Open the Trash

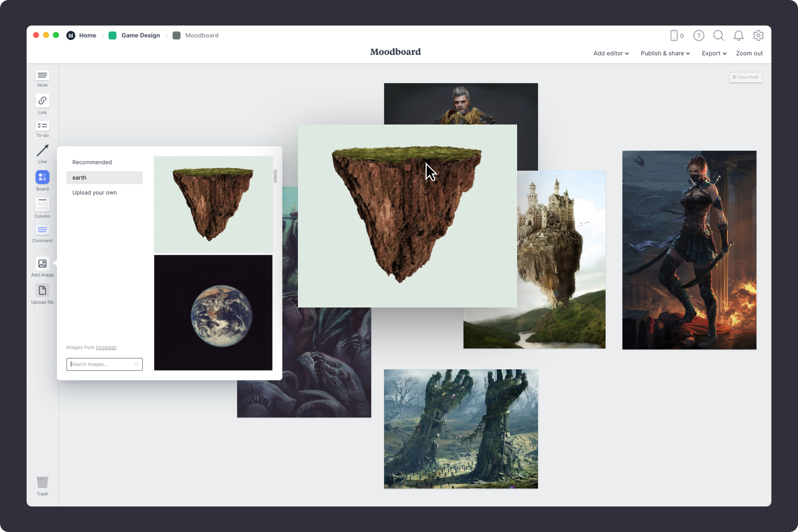(x=42, y=483)
